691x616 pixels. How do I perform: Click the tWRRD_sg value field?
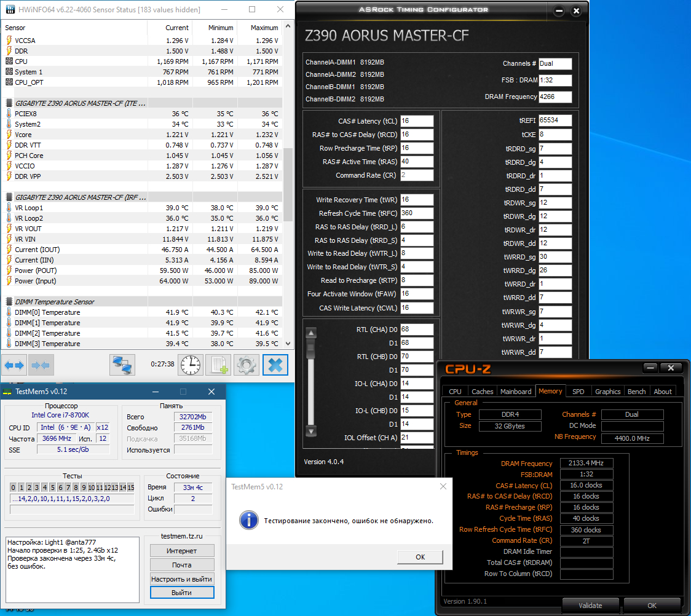pos(555,257)
